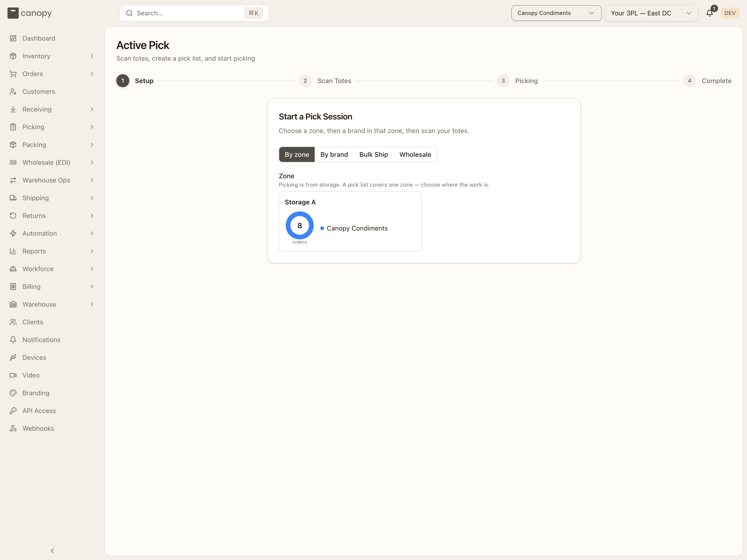Open the notifications bell icon
Screen dimensions: 747x560
(x=709, y=13)
